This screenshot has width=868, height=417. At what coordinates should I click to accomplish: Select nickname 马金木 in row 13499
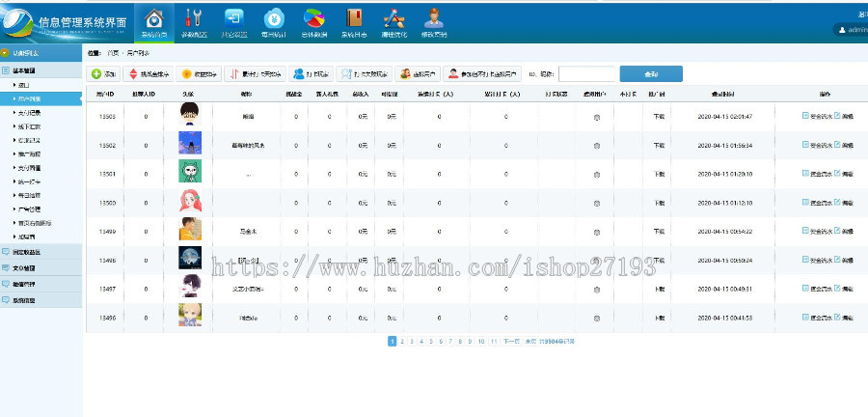248,232
